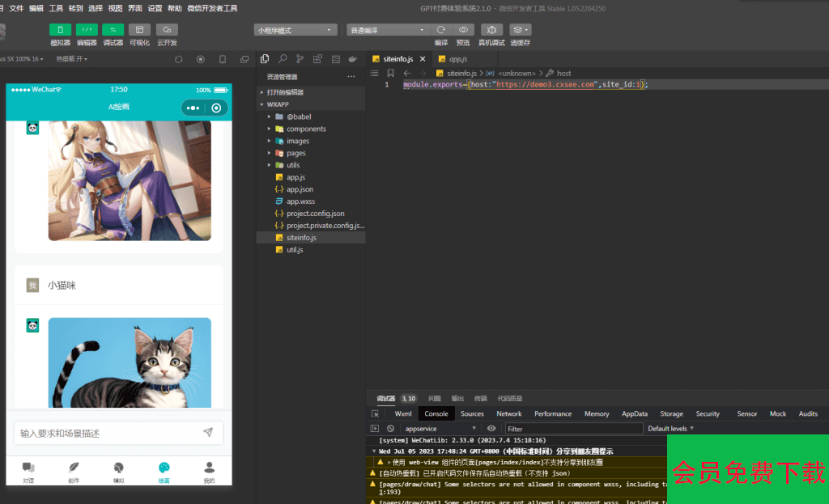This screenshot has height=504, width=829.
Task: Click the send paper-plane icon in chat
Action: [x=208, y=433]
